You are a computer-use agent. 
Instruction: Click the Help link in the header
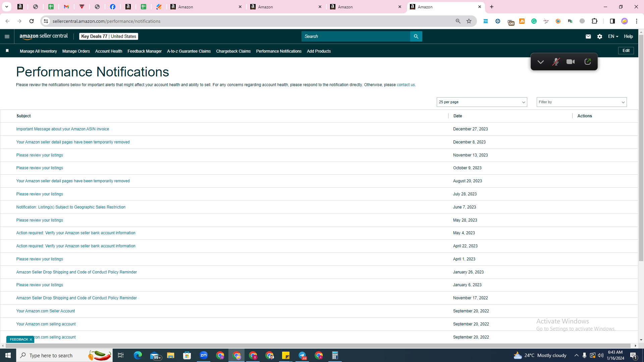628,37
